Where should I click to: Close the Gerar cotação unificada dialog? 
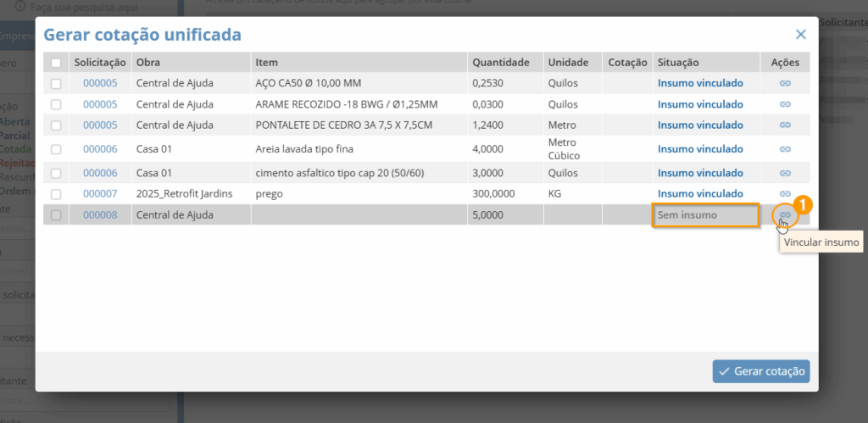coord(800,35)
